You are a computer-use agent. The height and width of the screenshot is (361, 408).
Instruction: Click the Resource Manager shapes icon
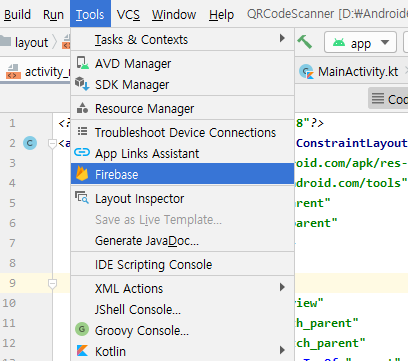coord(82,108)
